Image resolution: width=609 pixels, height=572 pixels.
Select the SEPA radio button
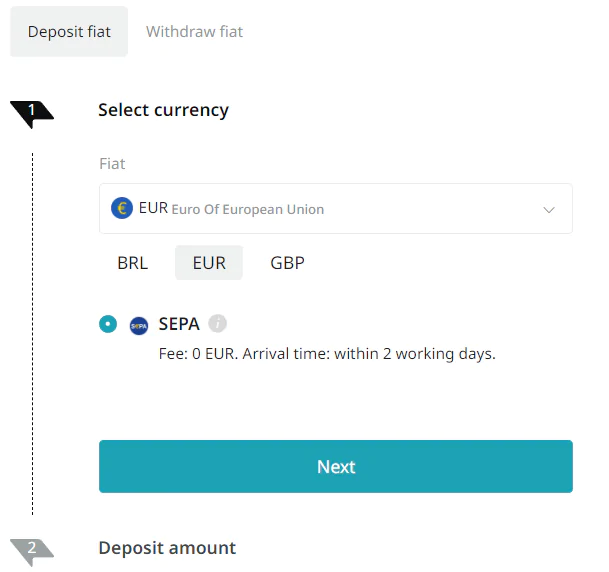coord(108,324)
